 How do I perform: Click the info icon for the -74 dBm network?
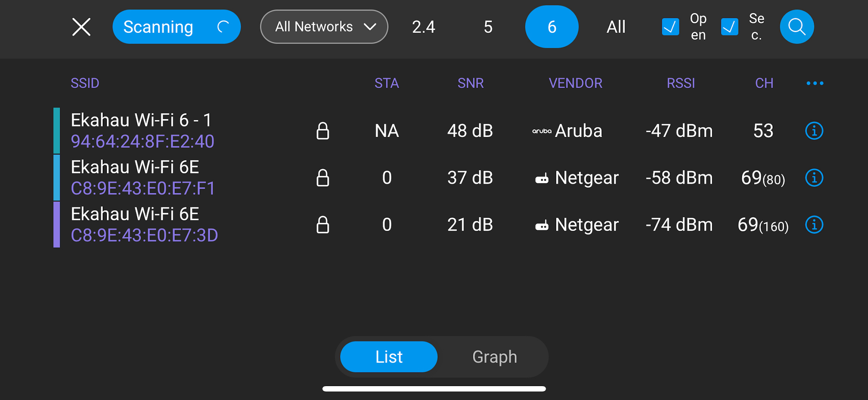coord(814,224)
